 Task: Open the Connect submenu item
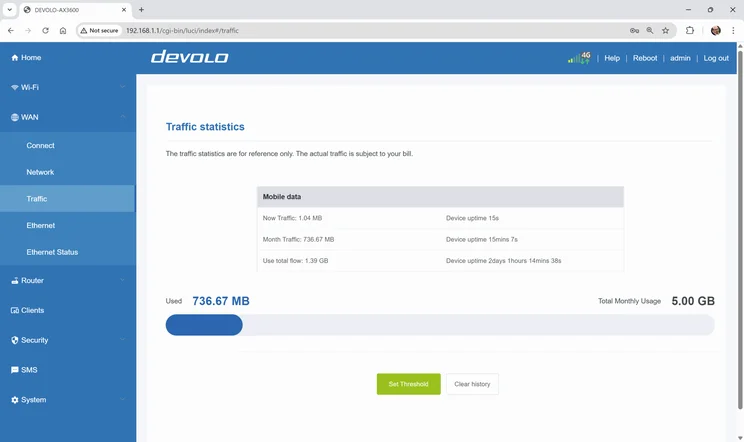click(x=40, y=145)
